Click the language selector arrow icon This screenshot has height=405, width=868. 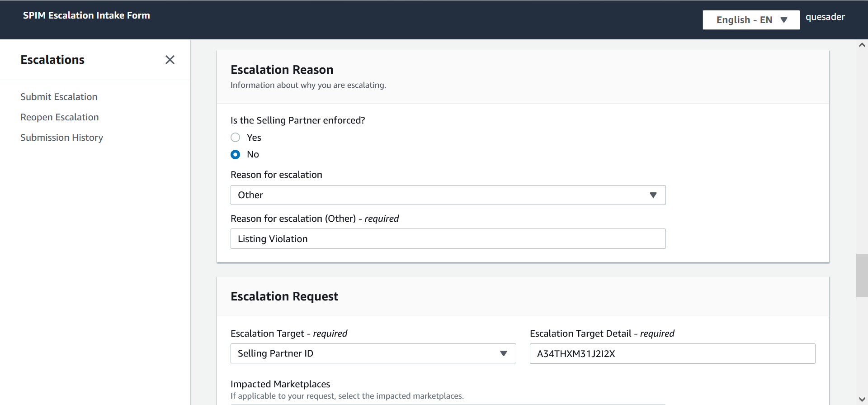(x=784, y=20)
